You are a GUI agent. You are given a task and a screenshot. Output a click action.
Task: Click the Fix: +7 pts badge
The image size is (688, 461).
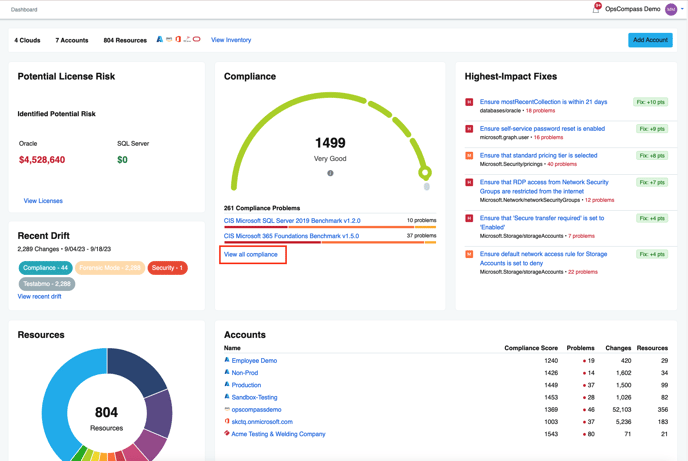click(652, 182)
